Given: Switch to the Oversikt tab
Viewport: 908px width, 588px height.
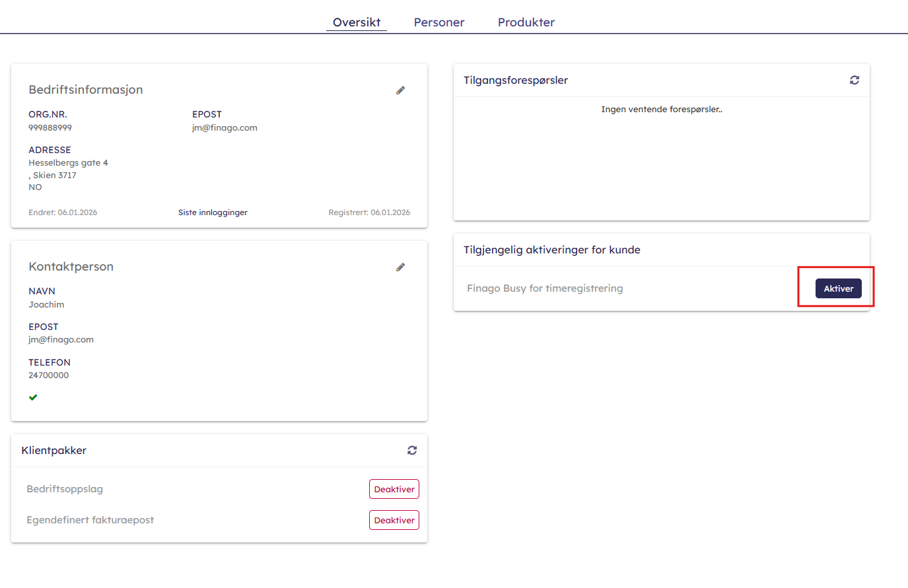Looking at the screenshot, I should point(356,22).
